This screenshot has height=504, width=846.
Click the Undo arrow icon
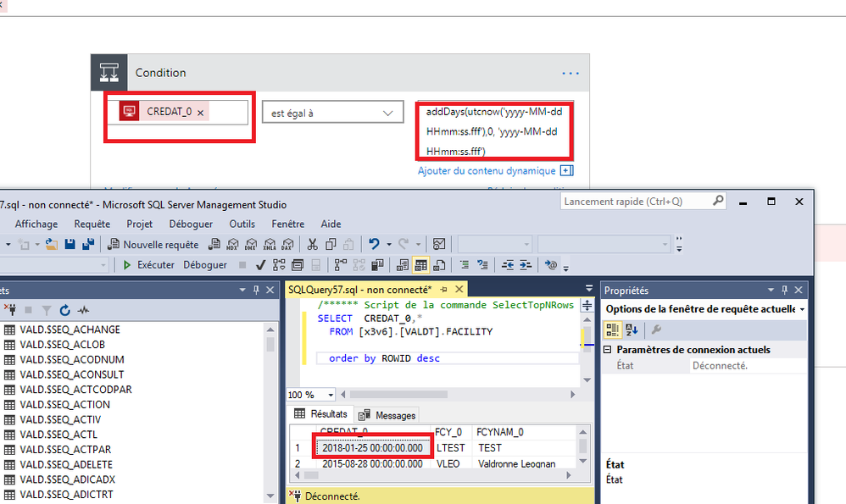(x=375, y=244)
